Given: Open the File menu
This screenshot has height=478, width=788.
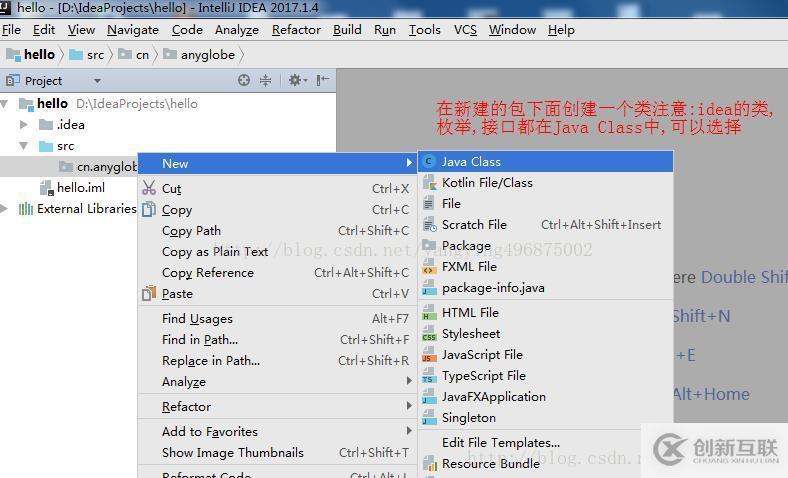Looking at the screenshot, I should (x=12, y=30).
